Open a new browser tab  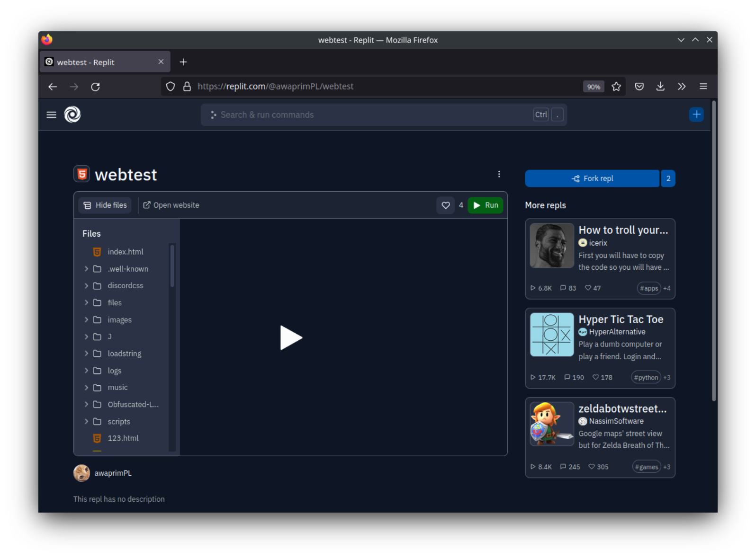point(183,62)
